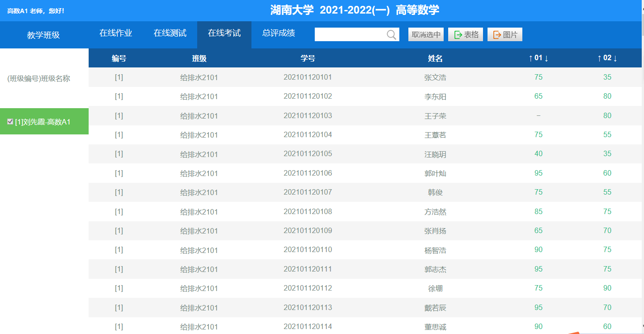Click student name 张肖扬

(436, 231)
